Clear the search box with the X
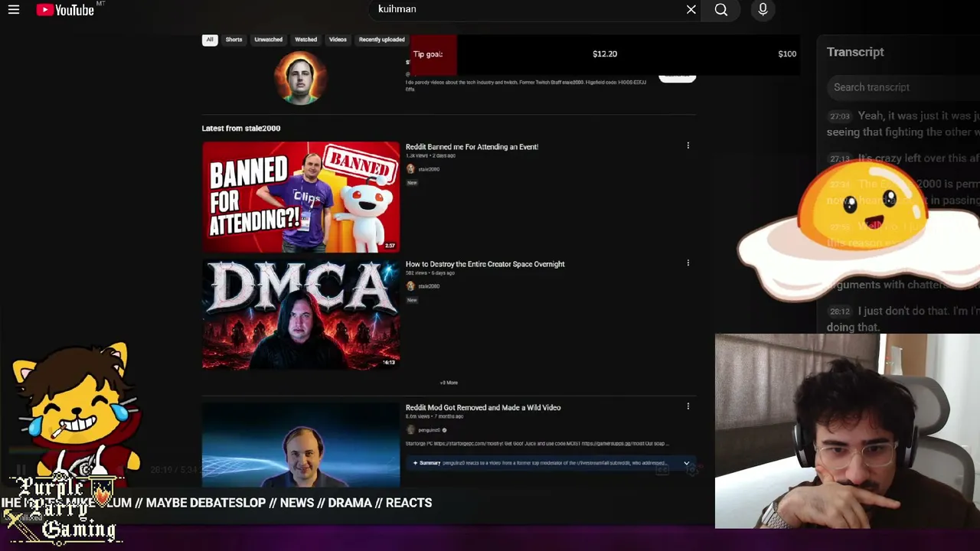 [691, 10]
